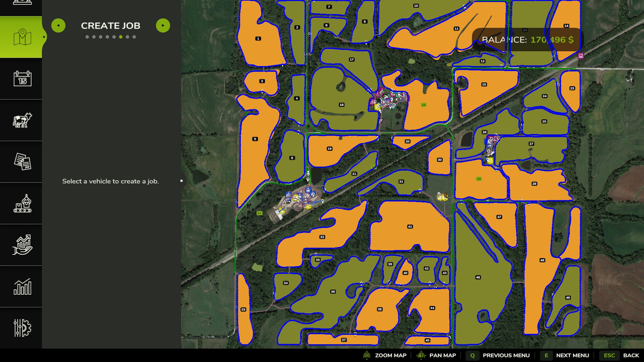Go to next page with right arrow
Image resolution: width=644 pixels, height=362 pixels.
point(163,25)
